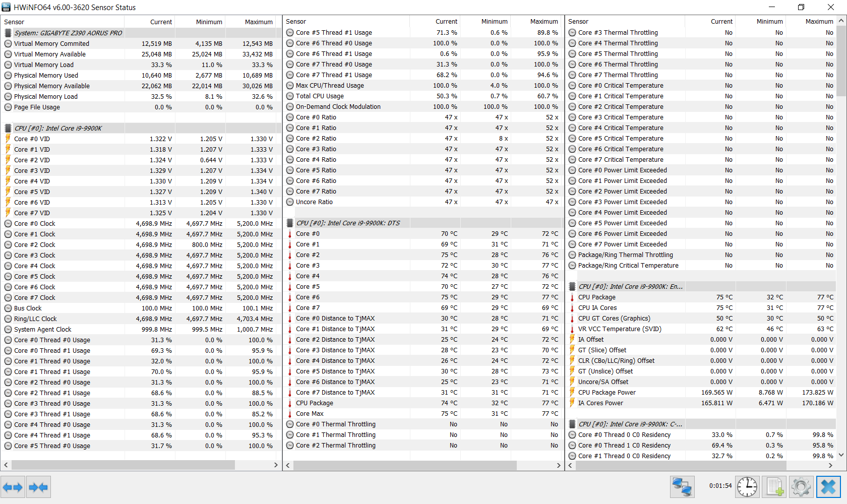Click thermometer icon beside VR VCC Temperature (SVID)
The width and height of the screenshot is (847, 504).
[572, 329]
